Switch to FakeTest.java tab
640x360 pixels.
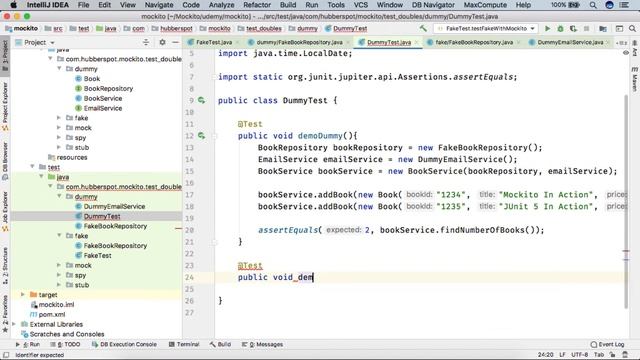coord(214,42)
